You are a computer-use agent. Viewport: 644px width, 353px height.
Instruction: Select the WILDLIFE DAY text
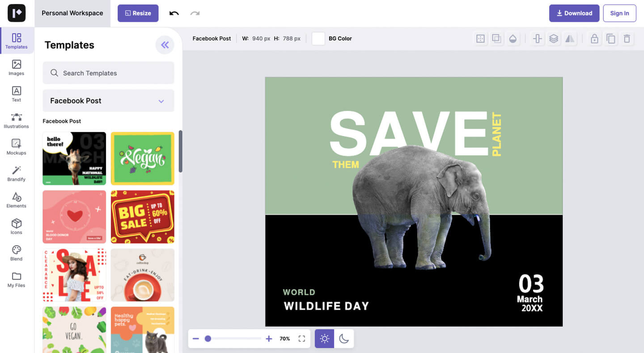326,306
